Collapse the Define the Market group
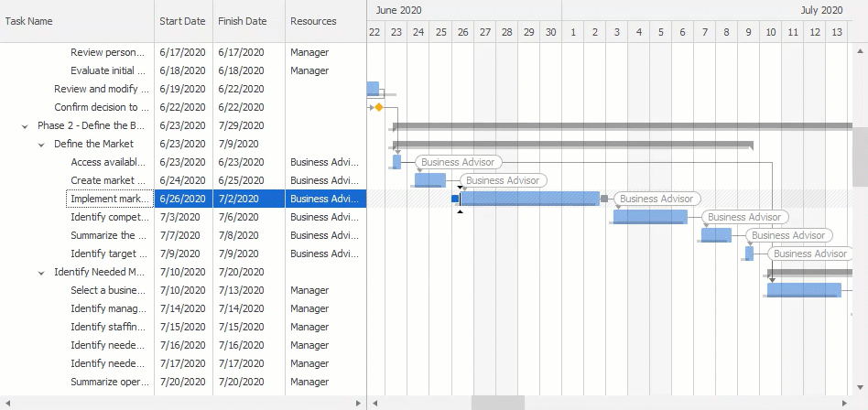 click(x=41, y=145)
